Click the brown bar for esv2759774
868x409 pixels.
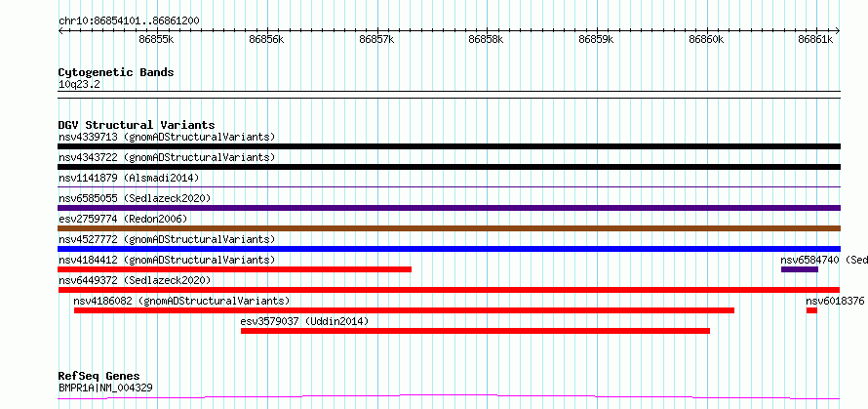coord(449,228)
